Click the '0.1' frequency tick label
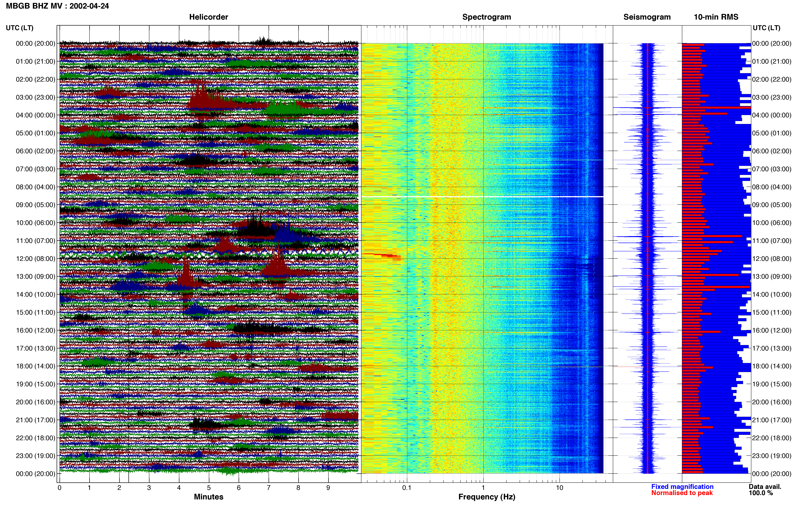The width and height of the screenshot is (812, 508). [x=407, y=488]
